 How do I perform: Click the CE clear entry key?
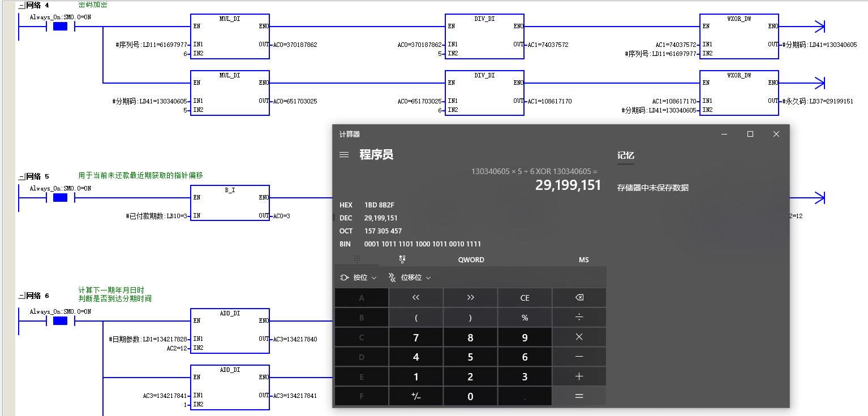tap(525, 298)
